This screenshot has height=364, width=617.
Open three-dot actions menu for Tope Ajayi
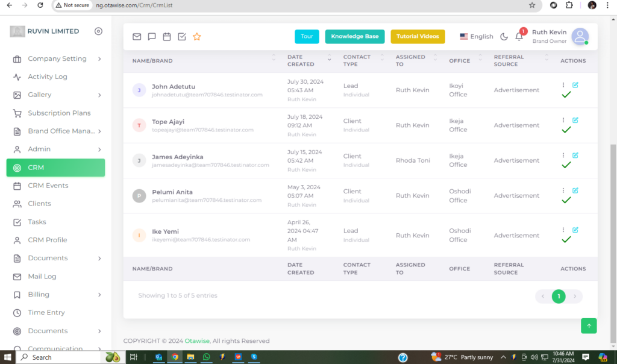pyautogui.click(x=563, y=121)
